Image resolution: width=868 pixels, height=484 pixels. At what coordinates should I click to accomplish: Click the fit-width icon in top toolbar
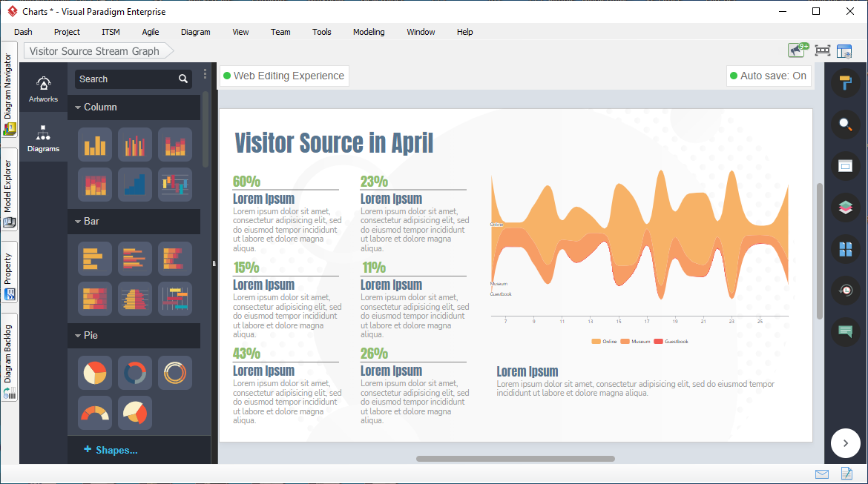(x=823, y=51)
